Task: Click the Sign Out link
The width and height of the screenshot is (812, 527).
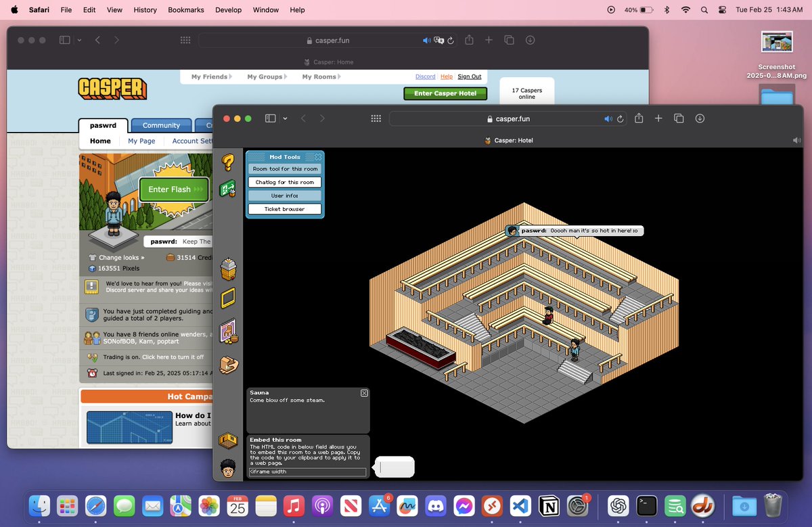Action: pos(470,76)
